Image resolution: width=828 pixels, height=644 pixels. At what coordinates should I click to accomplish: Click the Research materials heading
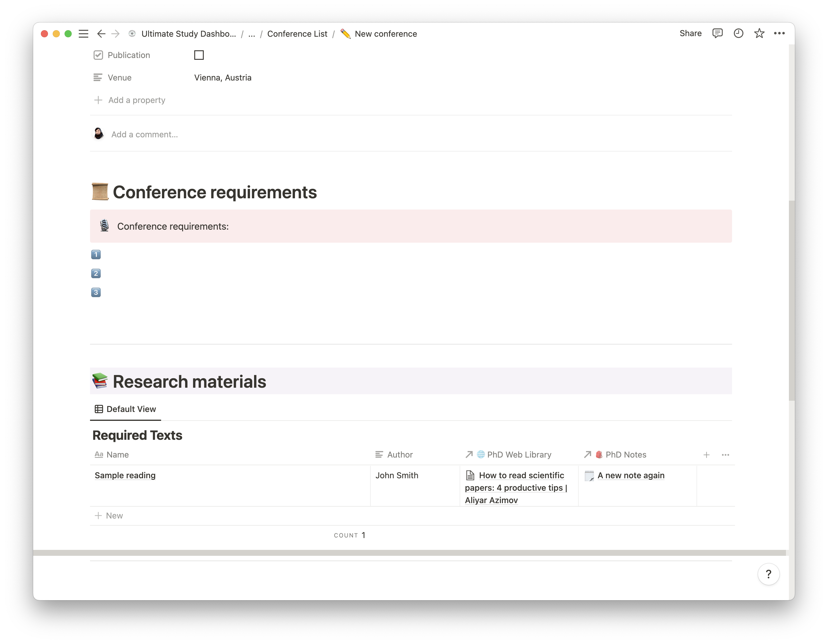point(189,381)
